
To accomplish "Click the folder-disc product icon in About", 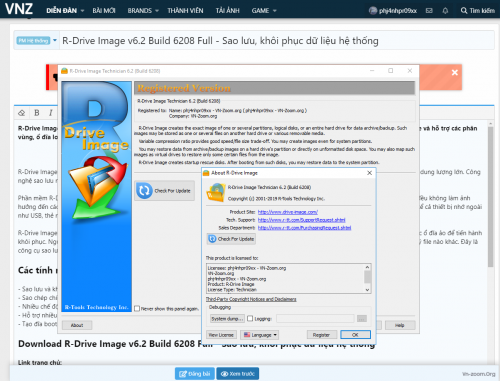I will tap(216, 192).
